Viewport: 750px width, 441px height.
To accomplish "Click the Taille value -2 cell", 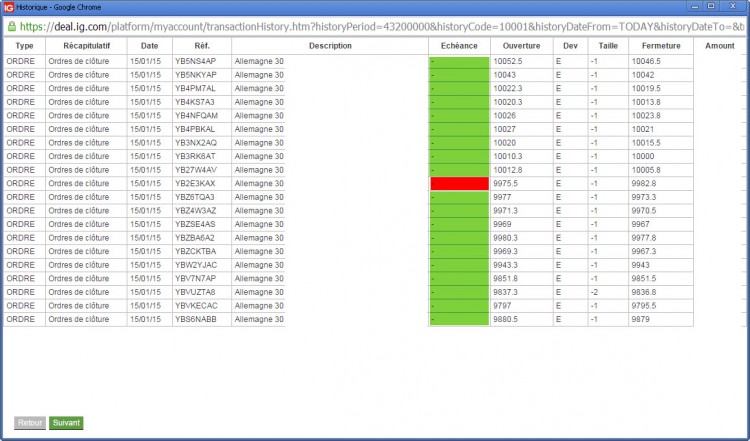I will click(608, 292).
